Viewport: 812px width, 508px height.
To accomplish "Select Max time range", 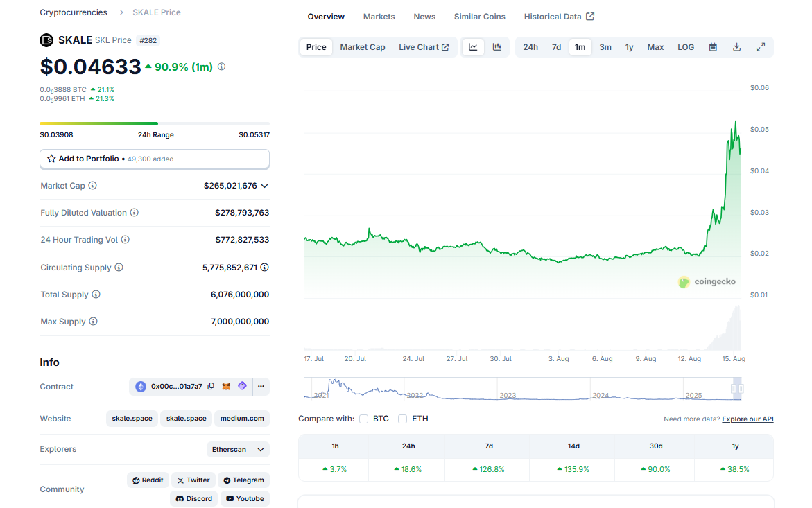I will [655, 47].
